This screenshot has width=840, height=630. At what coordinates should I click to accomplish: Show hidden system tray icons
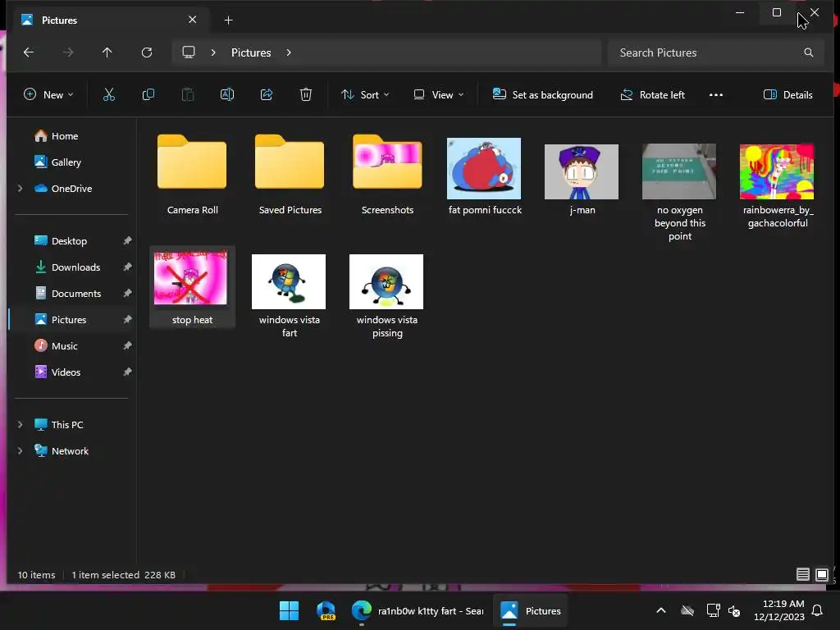click(661, 610)
